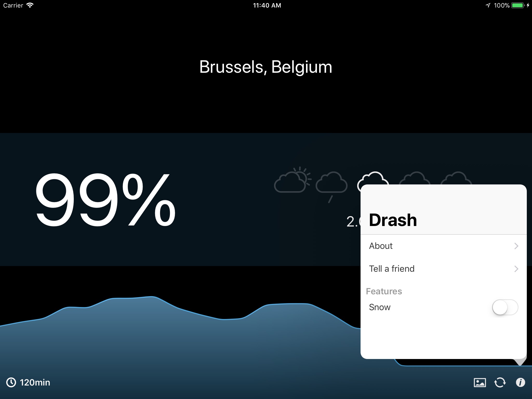Tap the refresh/sync icon at bottom right

click(x=500, y=382)
